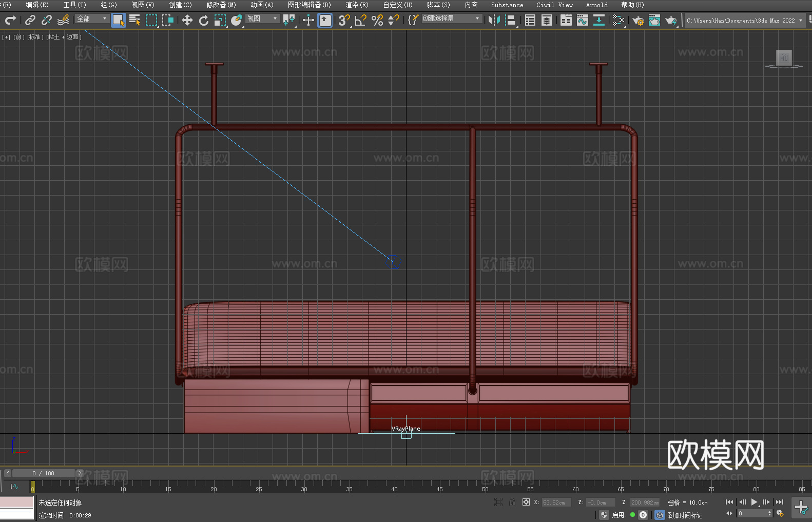Open viewport [粘土 + 边面] display label menu
The image size is (812, 522).
click(x=64, y=37)
